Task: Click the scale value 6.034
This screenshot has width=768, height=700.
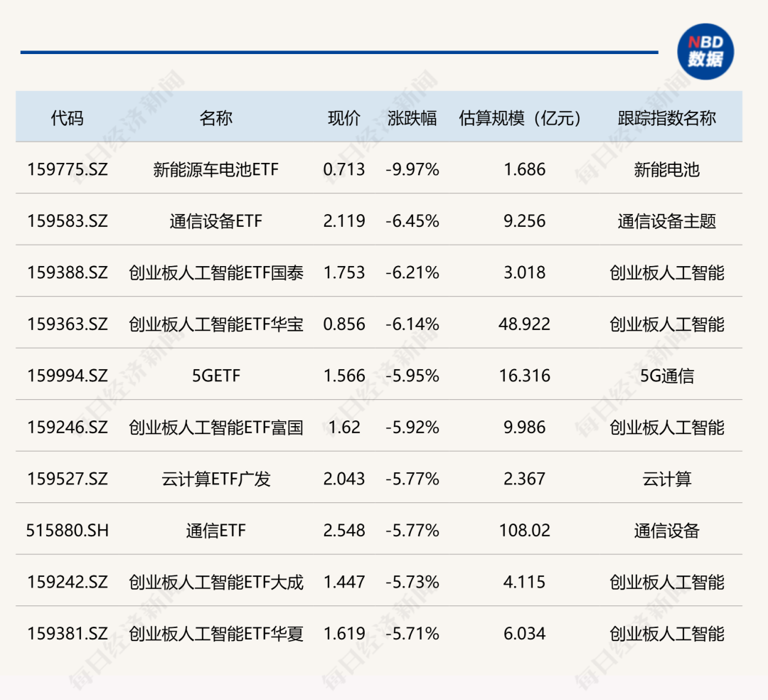Action: point(525,633)
